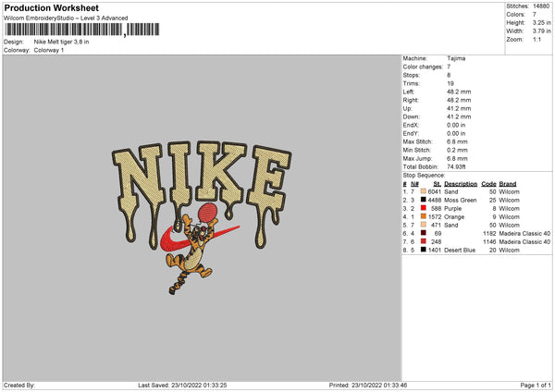Click the 'Colors:' label in header

pyautogui.click(x=515, y=15)
